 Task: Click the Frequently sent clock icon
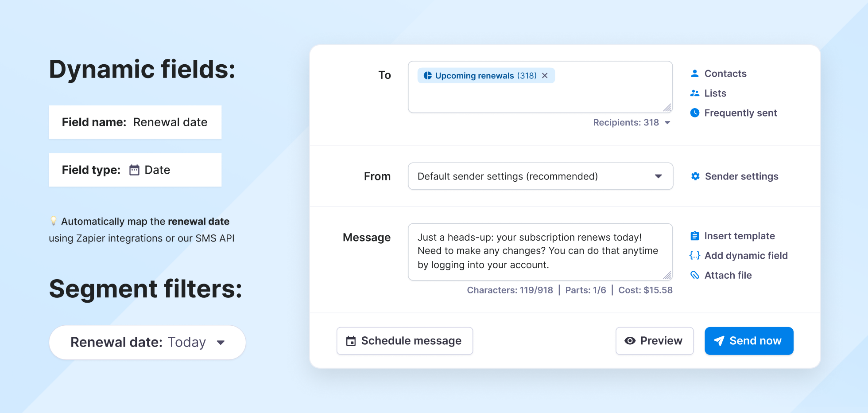pos(695,113)
